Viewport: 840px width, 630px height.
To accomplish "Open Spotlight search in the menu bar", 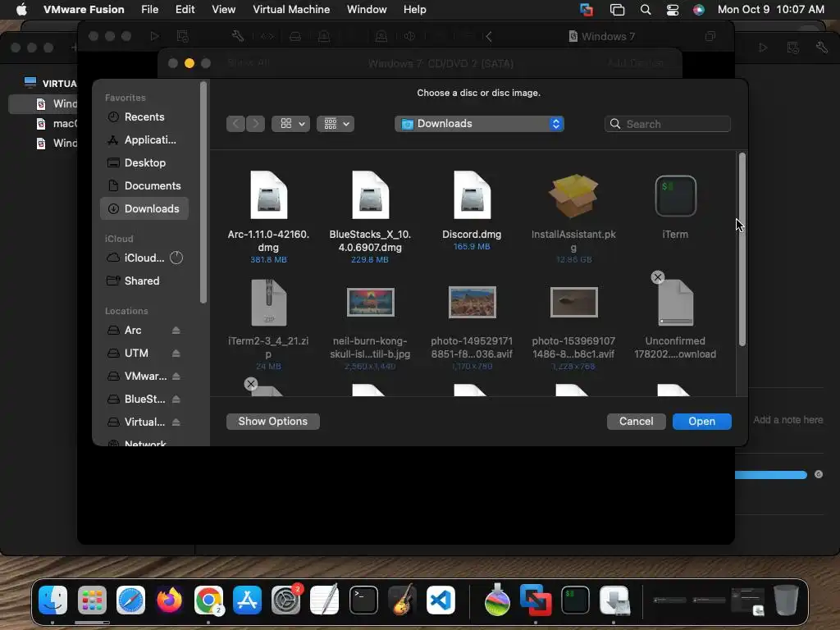I will pyautogui.click(x=646, y=10).
